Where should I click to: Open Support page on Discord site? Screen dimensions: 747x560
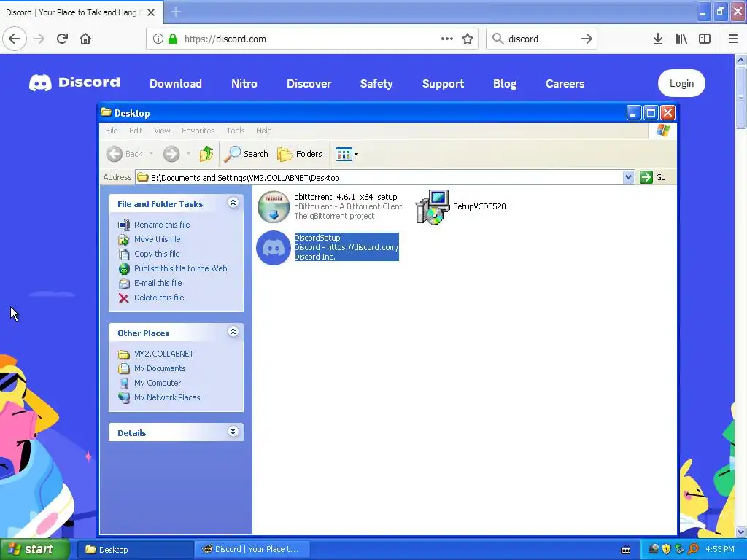click(x=443, y=83)
